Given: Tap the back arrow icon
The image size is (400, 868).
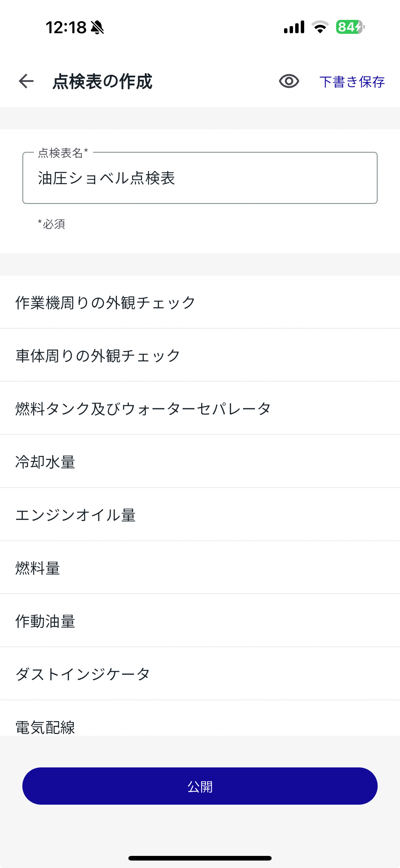Looking at the screenshot, I should (26, 81).
